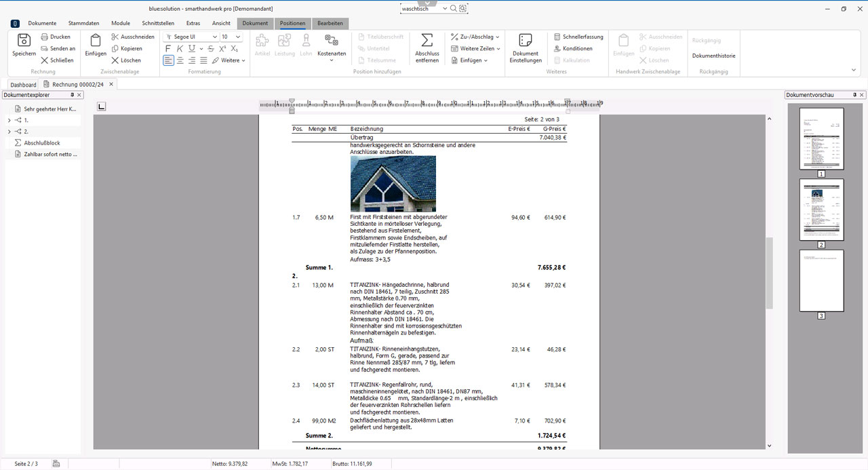
Task: Click the advanced search icon beside magnifier
Action: pyautogui.click(x=463, y=8)
